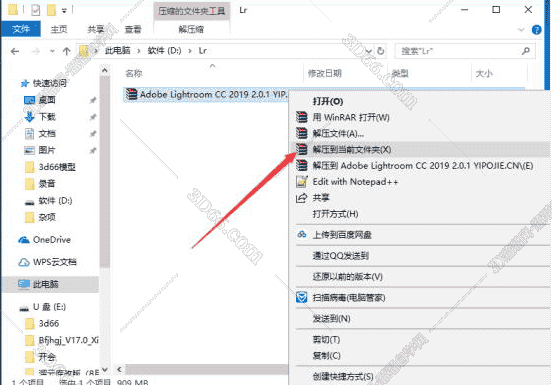Open 图片 in the sidebar
552x385 pixels.
(47, 150)
